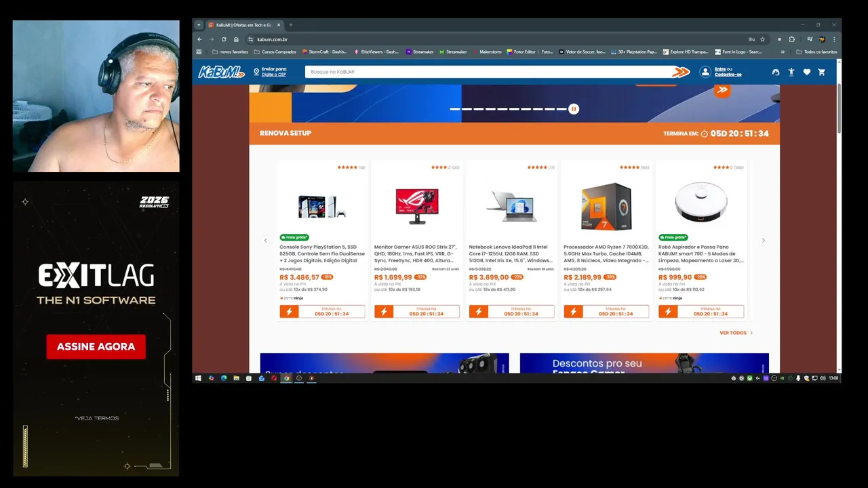Click browser home icon

pyautogui.click(x=236, y=39)
